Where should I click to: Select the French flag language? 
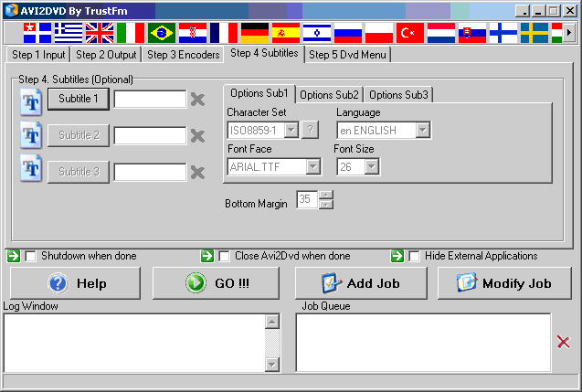224,33
